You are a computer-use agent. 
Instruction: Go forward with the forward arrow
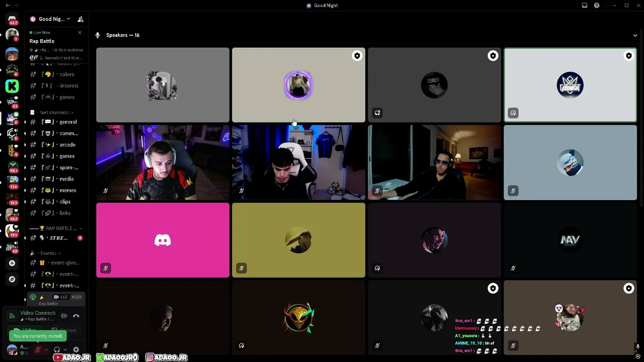17,6
